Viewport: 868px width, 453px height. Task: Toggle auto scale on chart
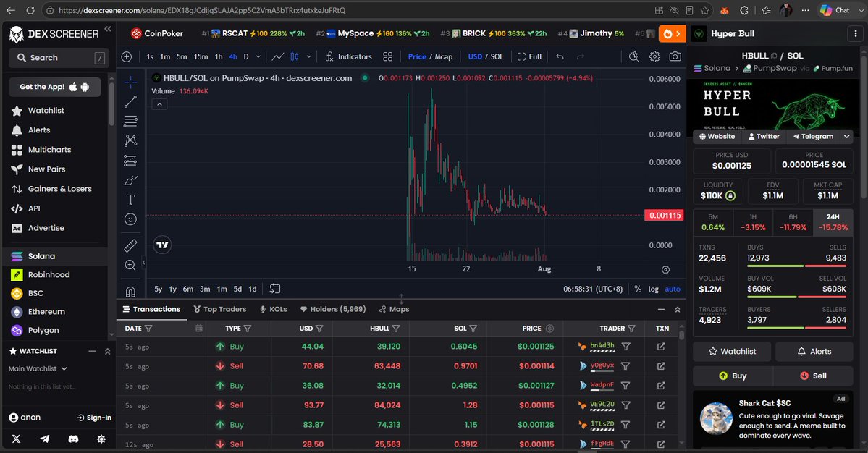coord(672,289)
